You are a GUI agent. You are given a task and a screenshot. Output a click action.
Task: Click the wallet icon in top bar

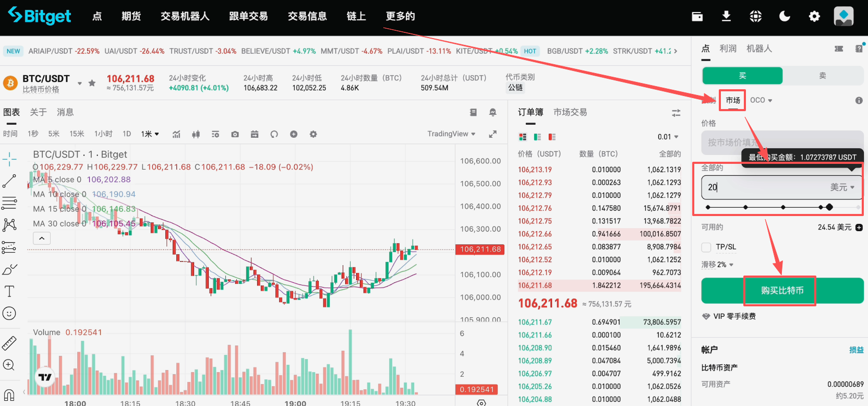point(697,17)
